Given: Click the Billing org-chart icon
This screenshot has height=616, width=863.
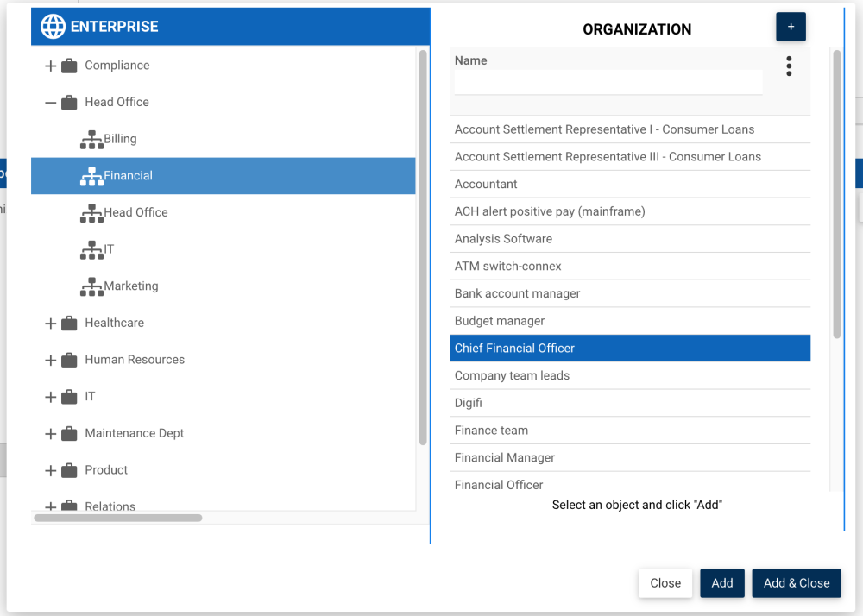Looking at the screenshot, I should [x=91, y=140].
